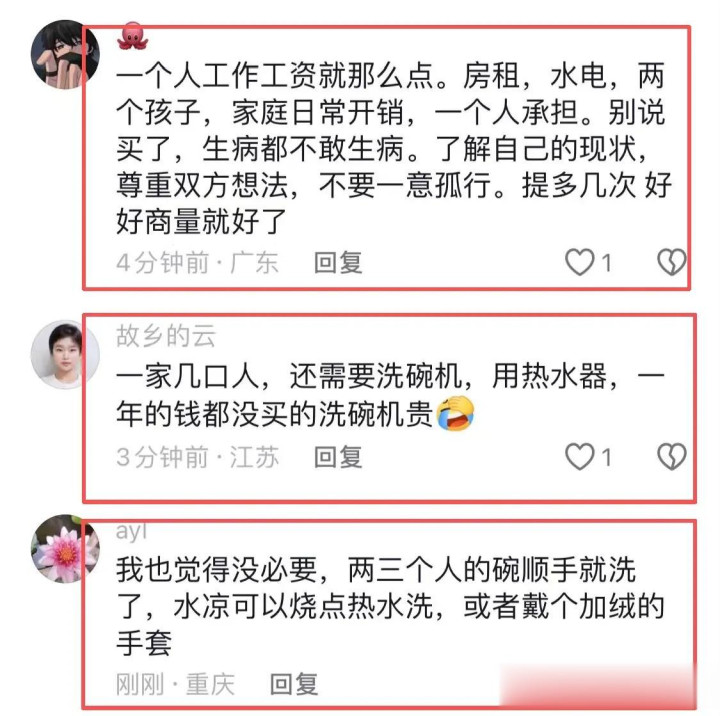Image resolution: width=720 pixels, height=716 pixels.
Task: Tap the 刚刚 · 重庆 timestamp
Action: pos(175,684)
